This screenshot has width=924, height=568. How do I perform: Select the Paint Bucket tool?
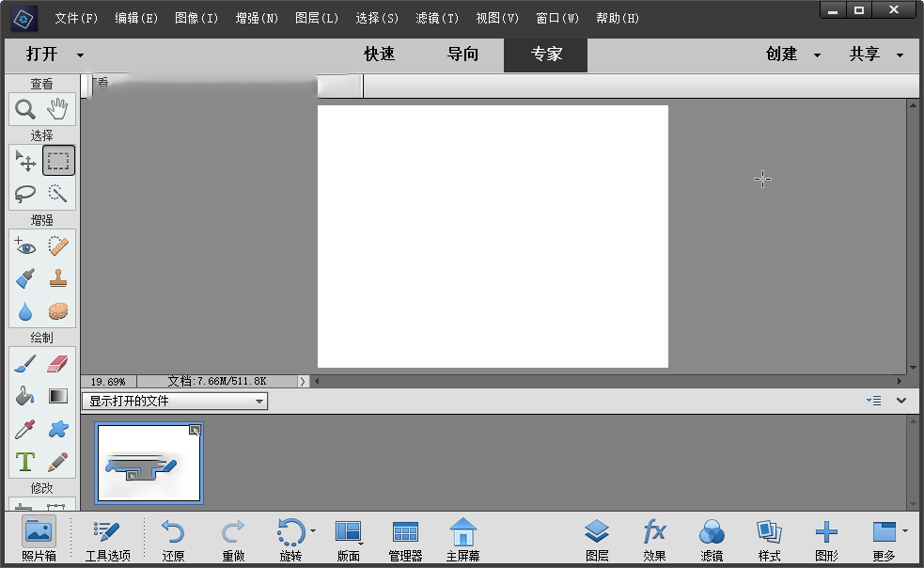(x=25, y=396)
